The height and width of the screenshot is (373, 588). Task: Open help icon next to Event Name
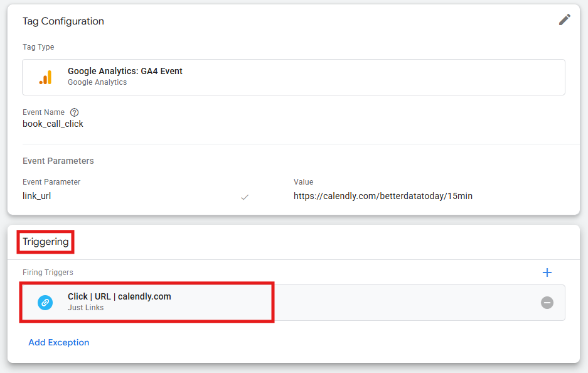(74, 112)
